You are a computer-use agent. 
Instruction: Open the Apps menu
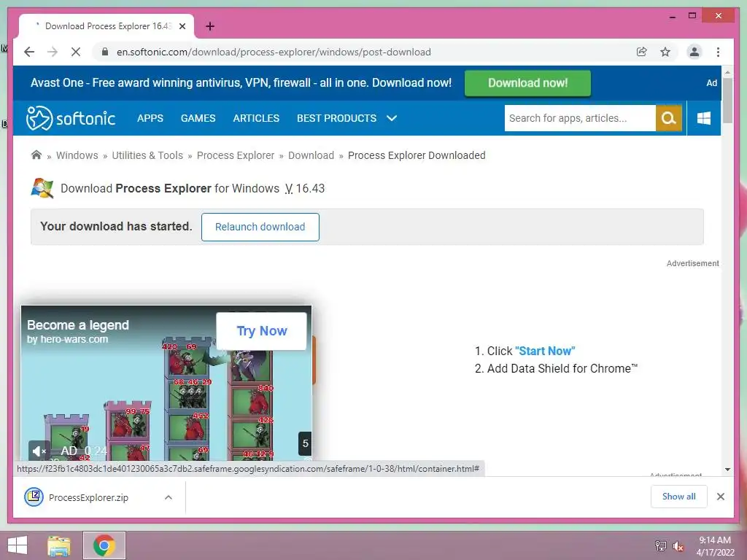click(150, 118)
